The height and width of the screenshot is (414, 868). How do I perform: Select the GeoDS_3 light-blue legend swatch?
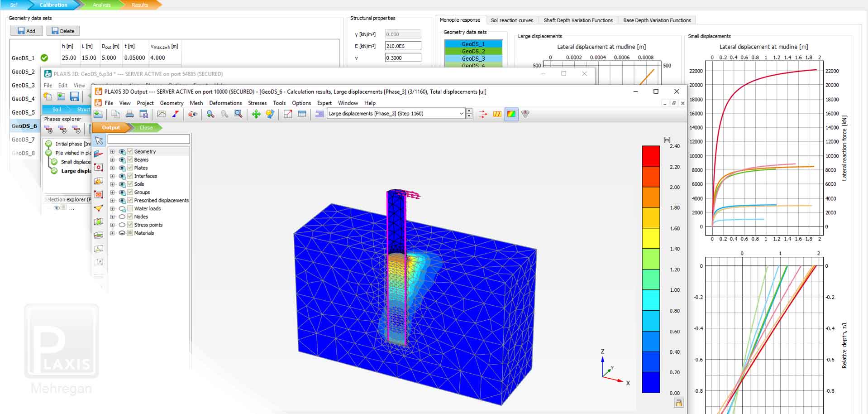[473, 58]
